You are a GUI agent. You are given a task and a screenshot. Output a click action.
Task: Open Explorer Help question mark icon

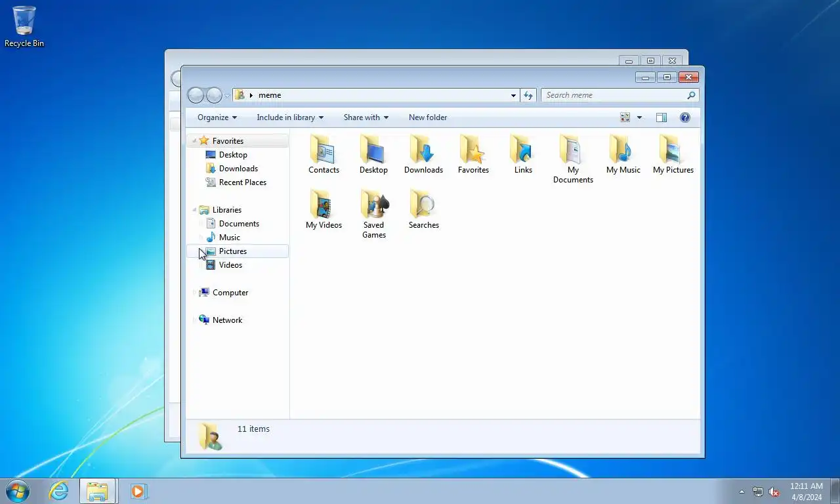point(685,117)
